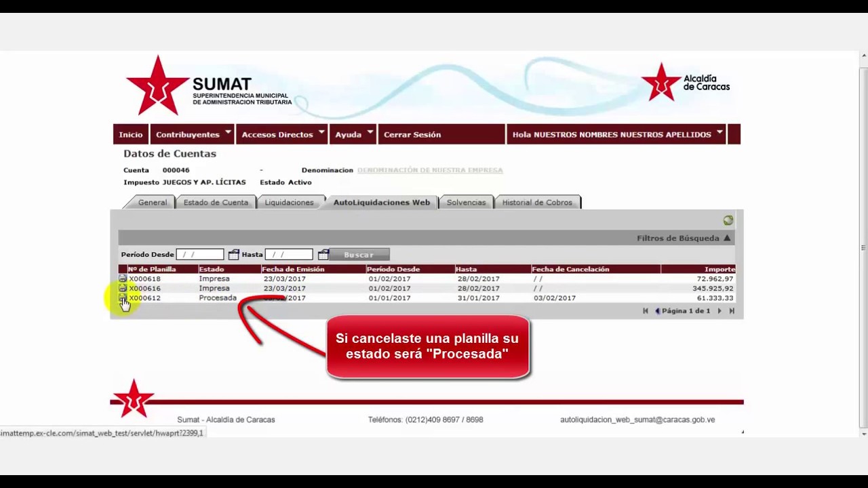Expand the Contribuyentes dropdown menu

193,134
